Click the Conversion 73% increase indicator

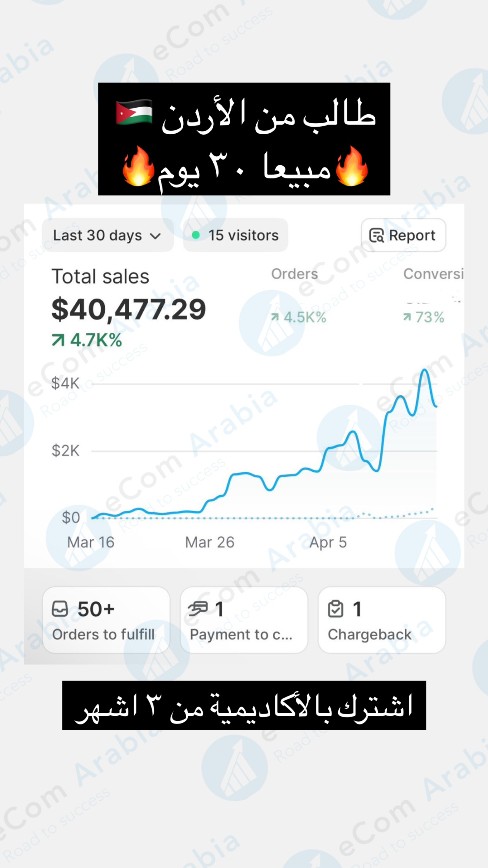(x=424, y=317)
